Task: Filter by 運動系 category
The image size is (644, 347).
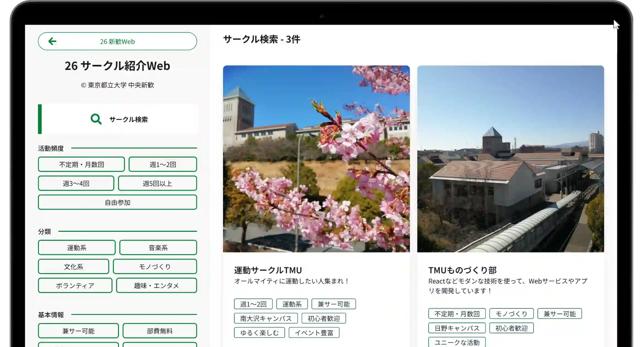Action: (77, 248)
